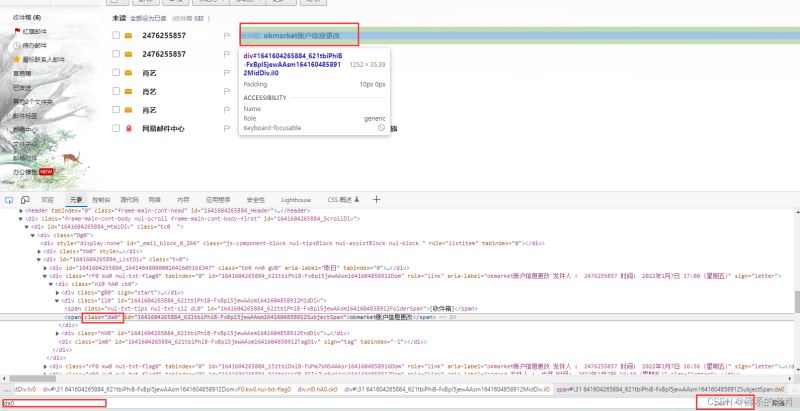800x411 pixels.
Task: Check the box for first 2476255857 email
Action: coord(116,36)
